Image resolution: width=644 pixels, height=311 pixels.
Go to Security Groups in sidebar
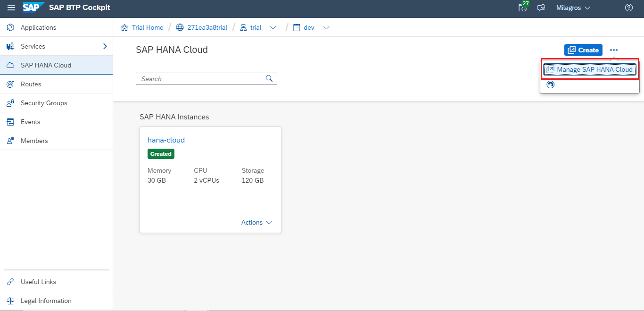click(x=44, y=103)
